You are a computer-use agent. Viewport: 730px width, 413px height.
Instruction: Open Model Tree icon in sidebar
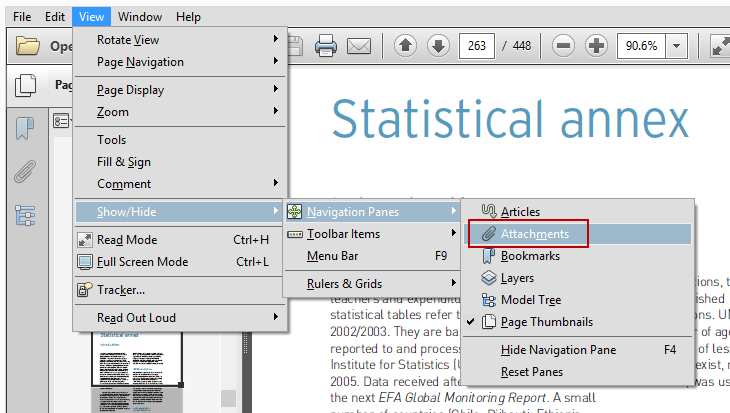click(x=25, y=216)
